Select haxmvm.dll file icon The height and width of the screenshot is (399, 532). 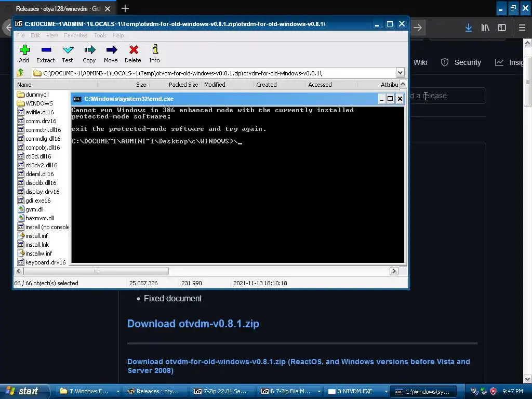coord(21,218)
